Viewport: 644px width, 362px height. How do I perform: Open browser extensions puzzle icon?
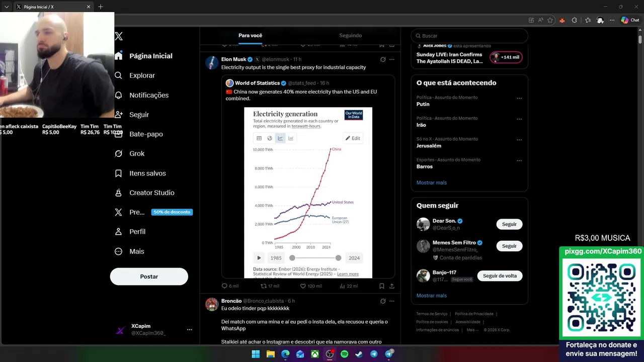[575, 20]
